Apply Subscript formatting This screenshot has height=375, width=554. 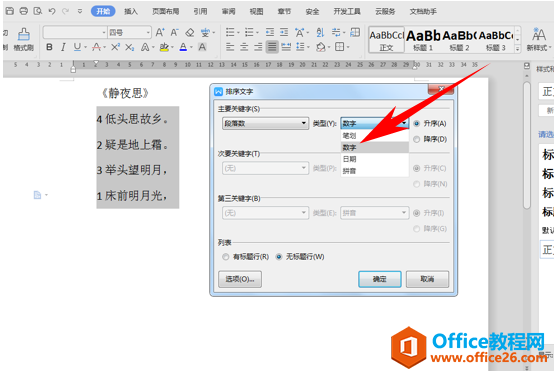click(x=130, y=47)
